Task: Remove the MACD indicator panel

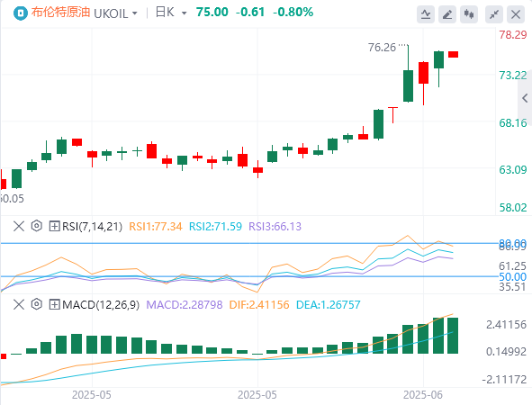Action: [x=19, y=304]
